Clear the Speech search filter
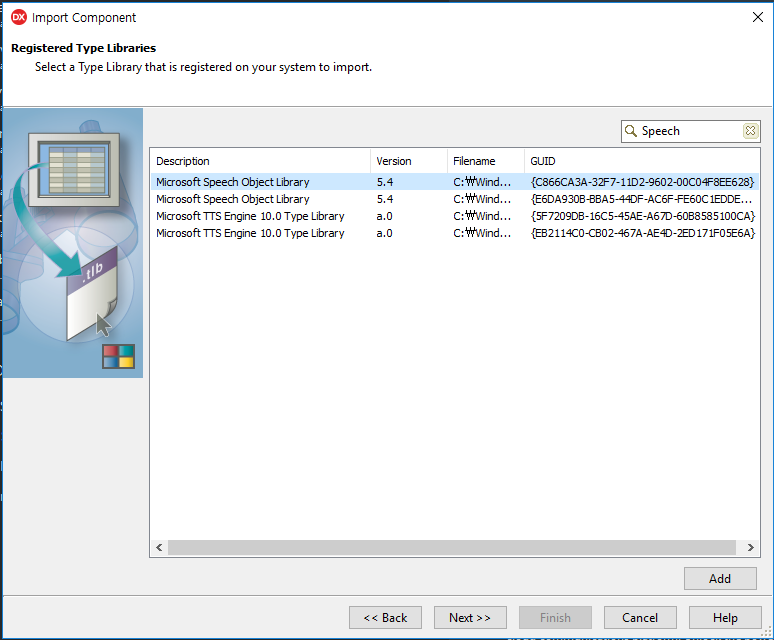774x640 pixels. click(x=750, y=131)
